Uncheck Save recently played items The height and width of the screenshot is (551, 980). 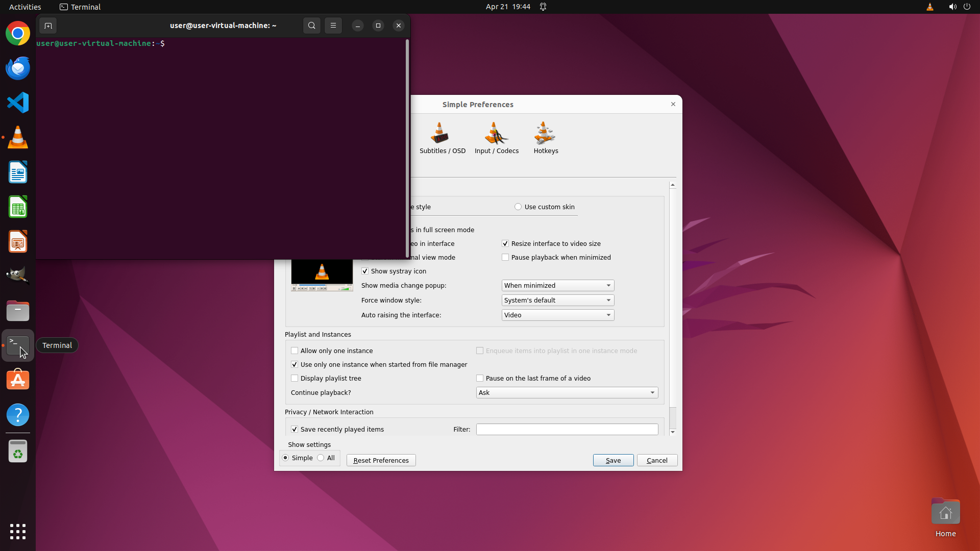pos(295,429)
